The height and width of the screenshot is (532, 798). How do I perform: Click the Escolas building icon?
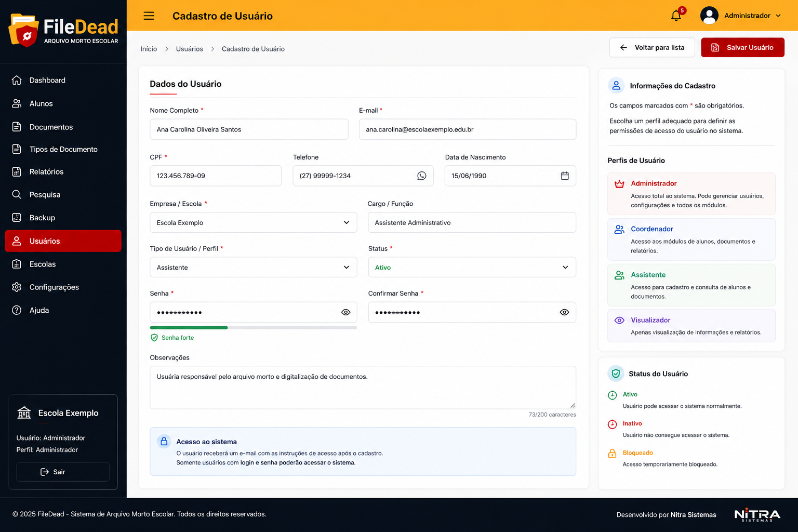17,264
